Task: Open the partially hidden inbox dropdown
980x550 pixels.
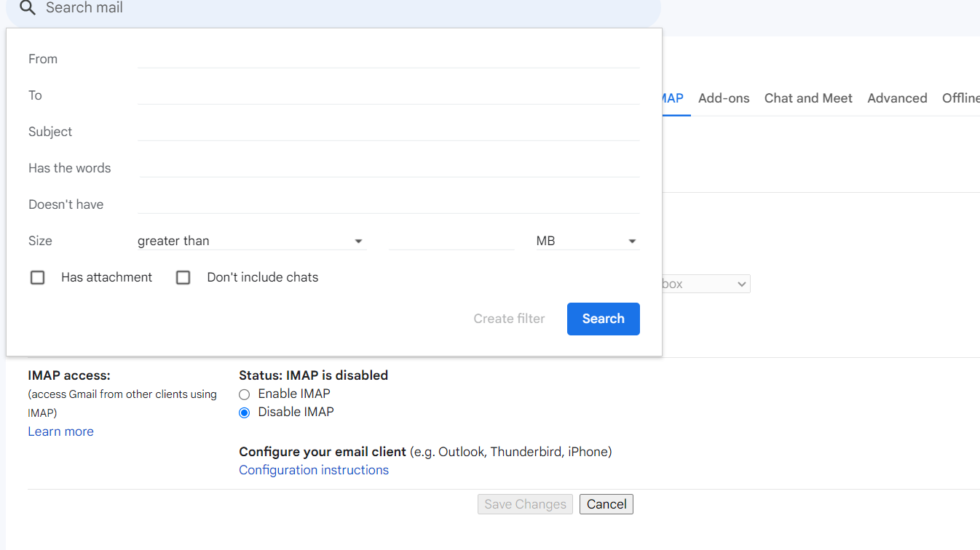Action: (706, 284)
